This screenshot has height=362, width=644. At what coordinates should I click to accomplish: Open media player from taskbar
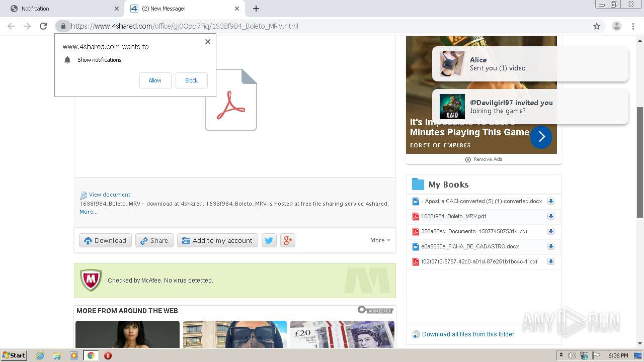point(74,355)
